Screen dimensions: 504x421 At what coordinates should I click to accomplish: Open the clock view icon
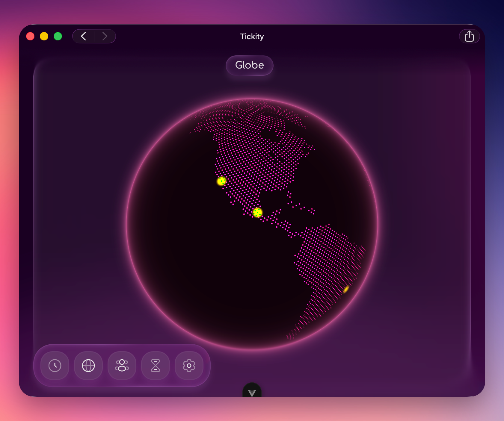click(x=55, y=366)
